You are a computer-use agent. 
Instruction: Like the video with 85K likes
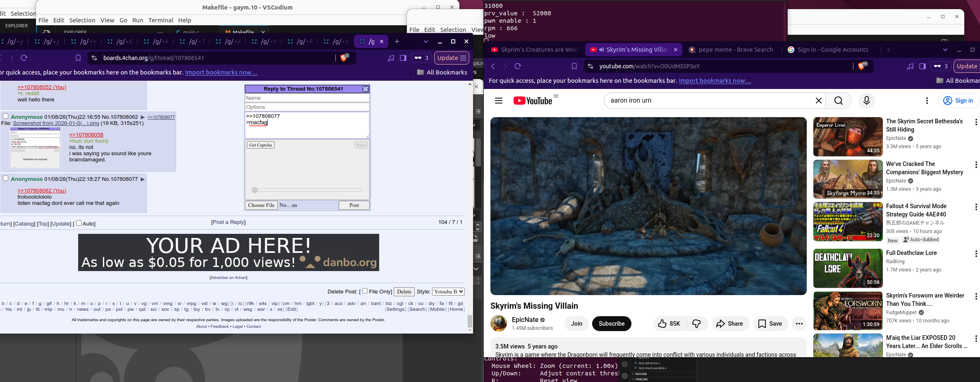[x=669, y=324]
